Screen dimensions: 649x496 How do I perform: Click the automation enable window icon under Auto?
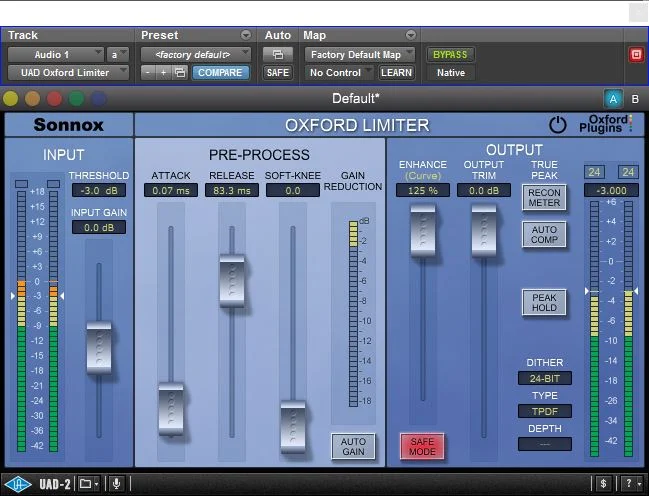coord(278,54)
